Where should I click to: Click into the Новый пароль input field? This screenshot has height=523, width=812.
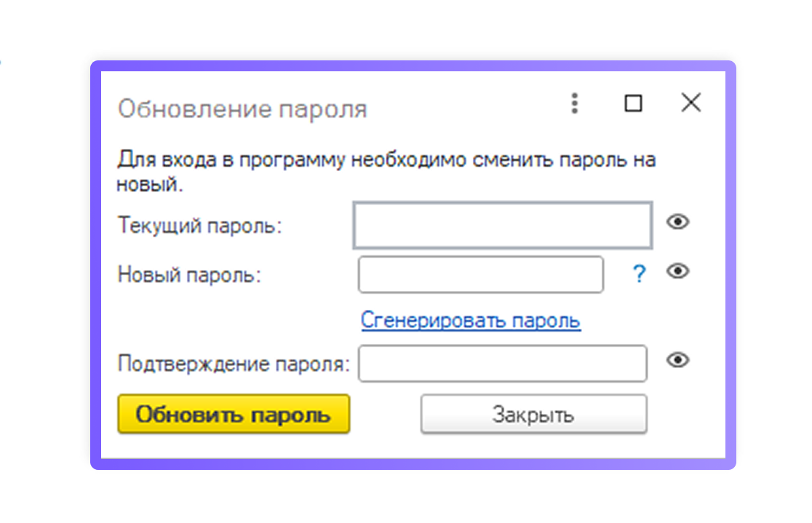coord(481,274)
